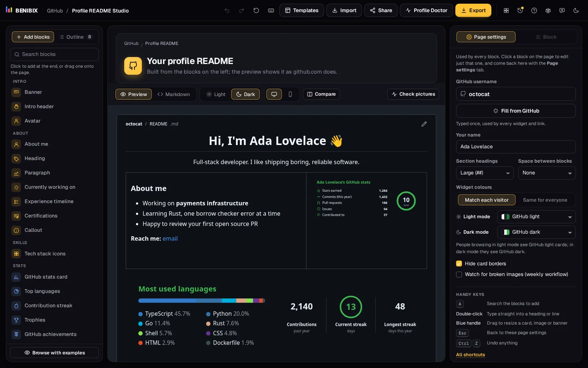Open Space between blocks dropdown
The image size is (588, 368).
click(547, 173)
